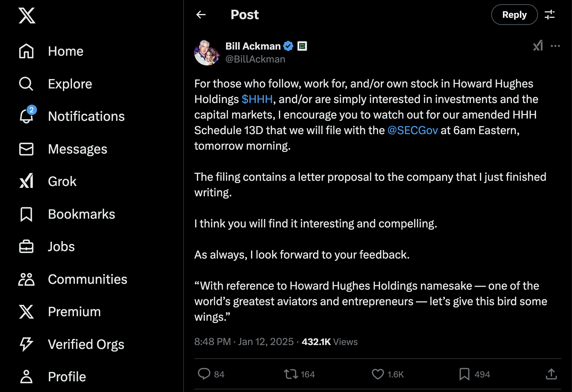
Task: Open Grok analysis on Ackman's post
Action: (x=538, y=46)
